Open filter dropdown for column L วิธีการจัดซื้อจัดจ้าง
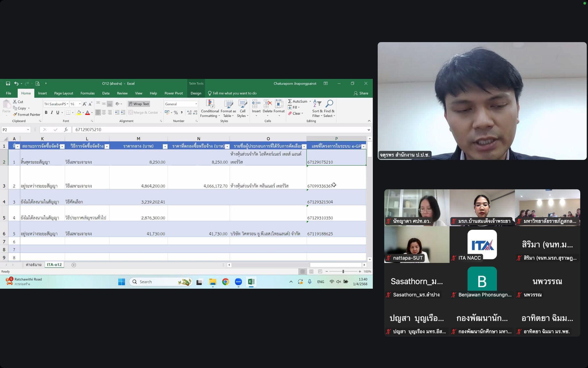 107,146
